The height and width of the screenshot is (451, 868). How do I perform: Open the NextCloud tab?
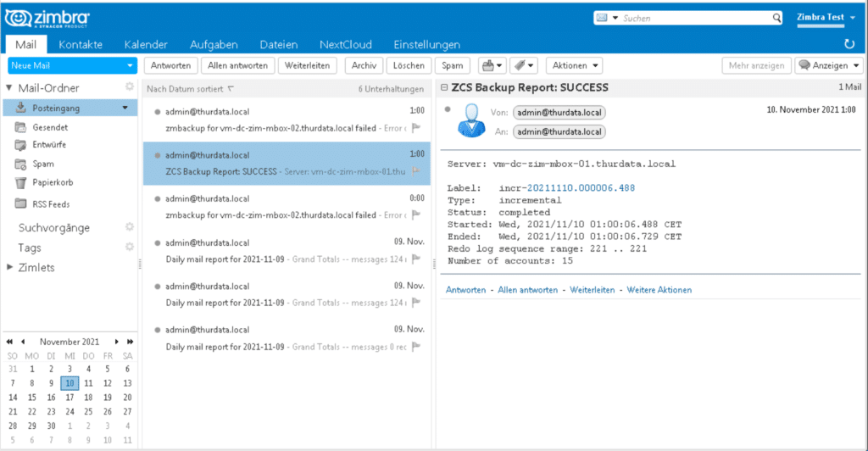point(346,44)
